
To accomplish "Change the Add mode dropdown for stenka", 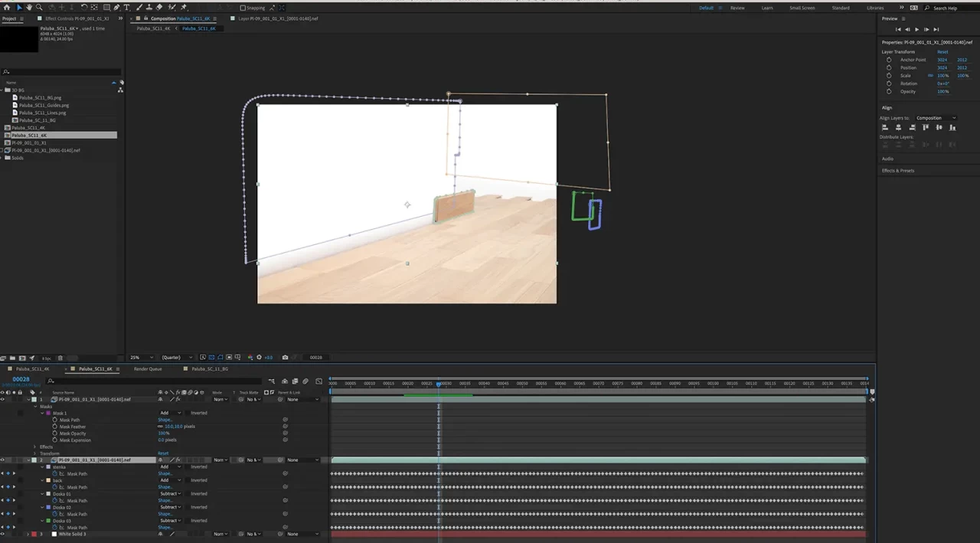I will tap(170, 466).
